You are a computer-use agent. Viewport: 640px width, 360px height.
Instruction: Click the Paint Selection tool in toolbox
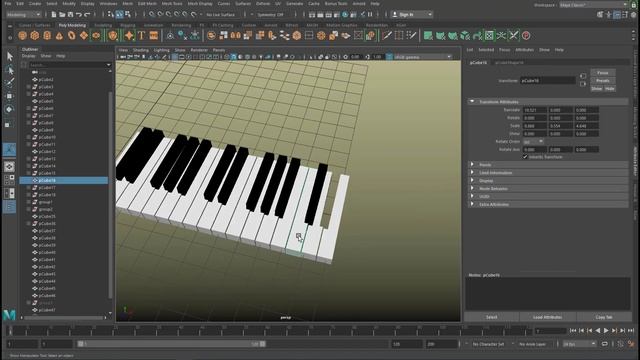[9, 83]
